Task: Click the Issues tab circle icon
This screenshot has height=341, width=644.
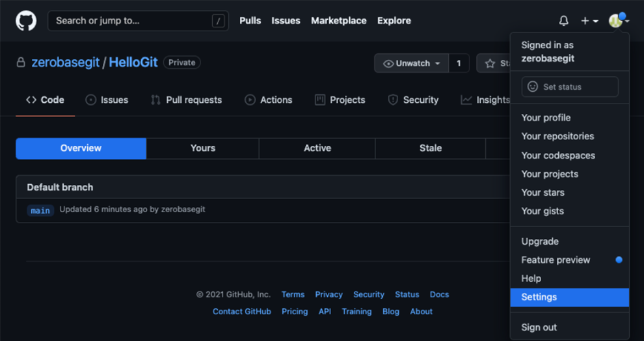Action: point(91,100)
